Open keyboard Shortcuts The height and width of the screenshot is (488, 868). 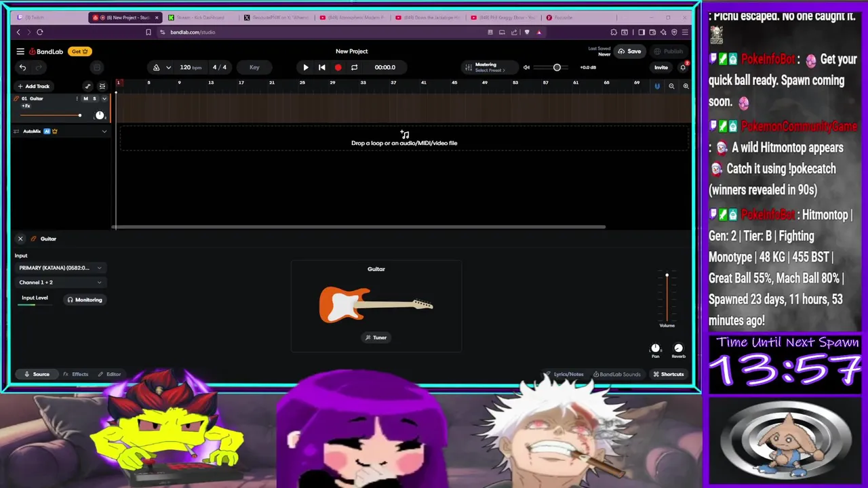point(668,374)
